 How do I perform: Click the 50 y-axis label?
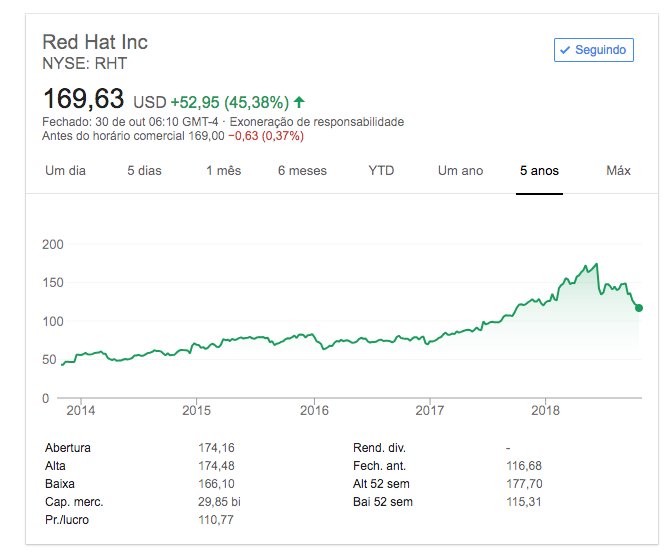point(49,359)
